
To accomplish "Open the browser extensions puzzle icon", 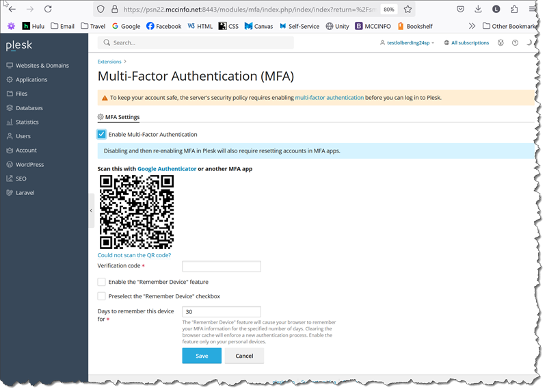I will [514, 10].
